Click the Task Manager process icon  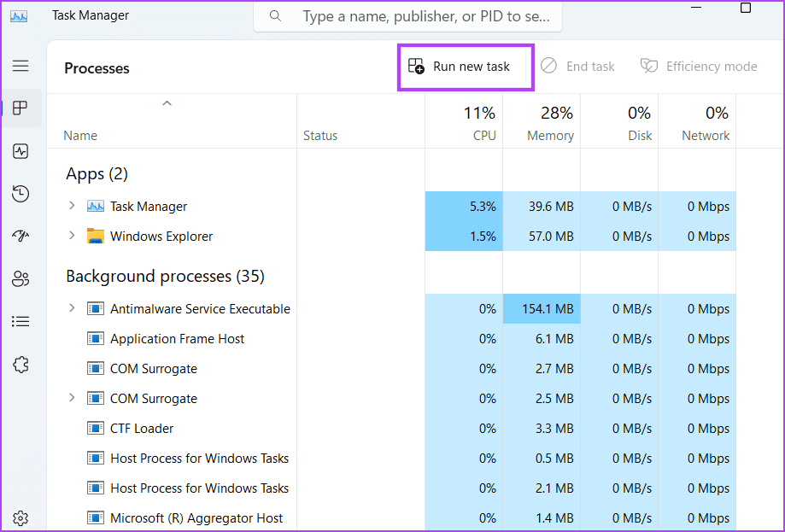click(x=95, y=206)
